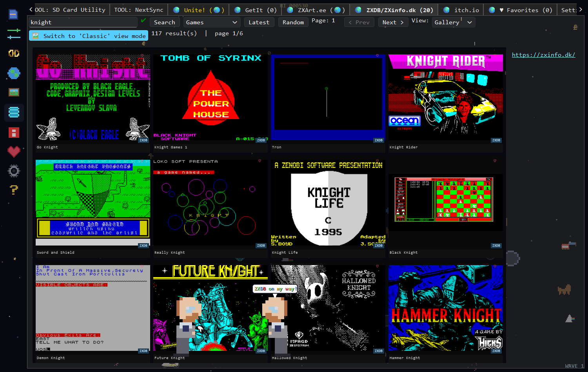
Task: Switch to 'Classic' view mode
Action: 89,36
